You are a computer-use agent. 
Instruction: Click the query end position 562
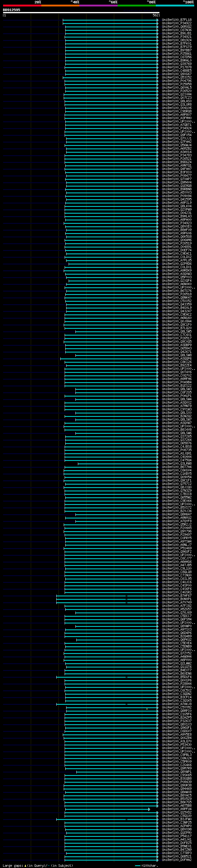coord(155,15)
